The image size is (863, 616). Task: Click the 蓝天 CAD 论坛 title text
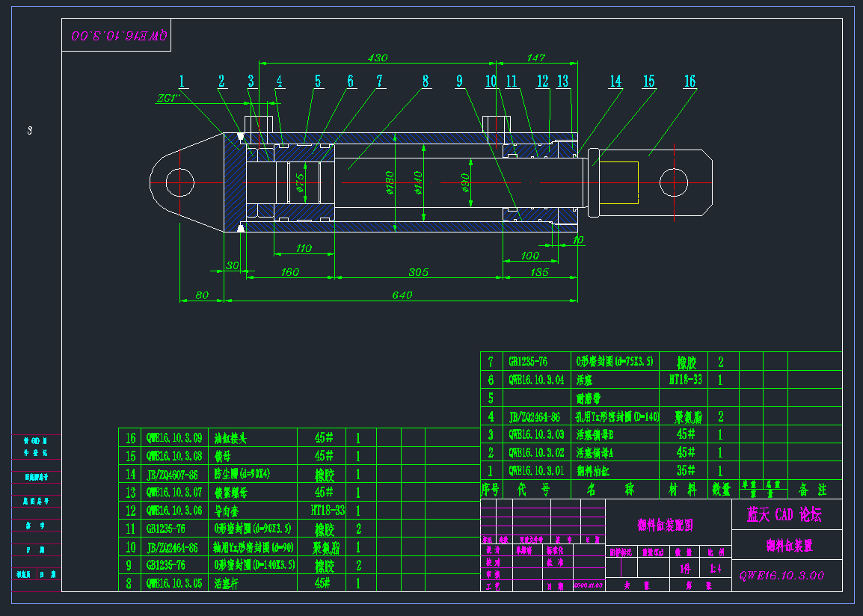[x=784, y=515]
